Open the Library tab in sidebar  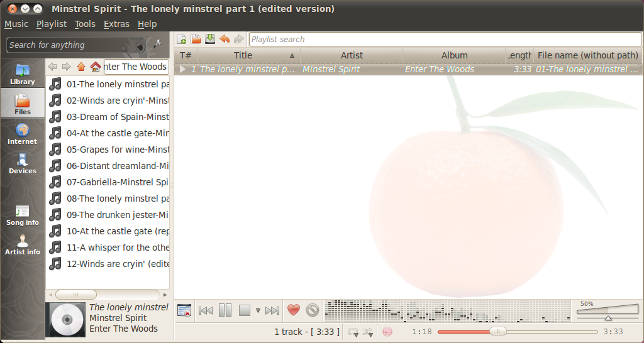click(23, 73)
